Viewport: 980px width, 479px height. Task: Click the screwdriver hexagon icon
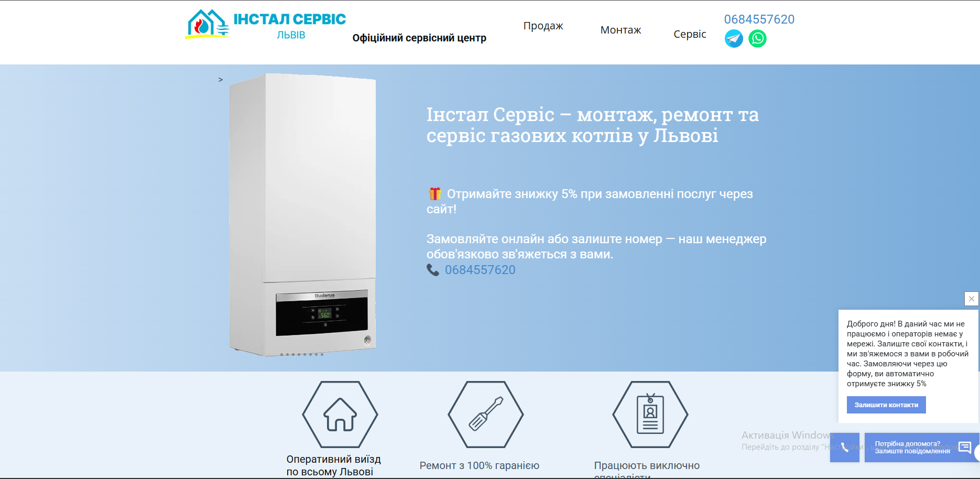tap(486, 415)
